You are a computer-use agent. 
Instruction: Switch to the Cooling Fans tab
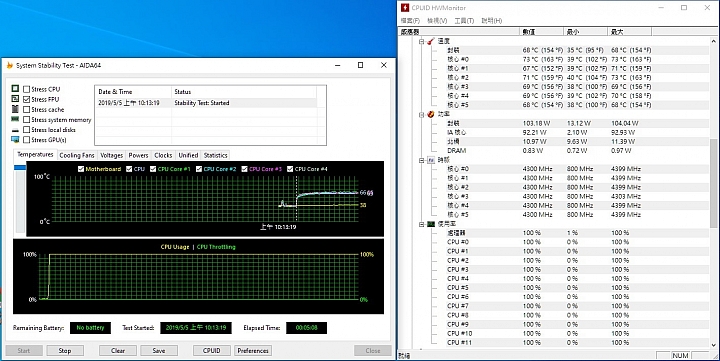77,155
